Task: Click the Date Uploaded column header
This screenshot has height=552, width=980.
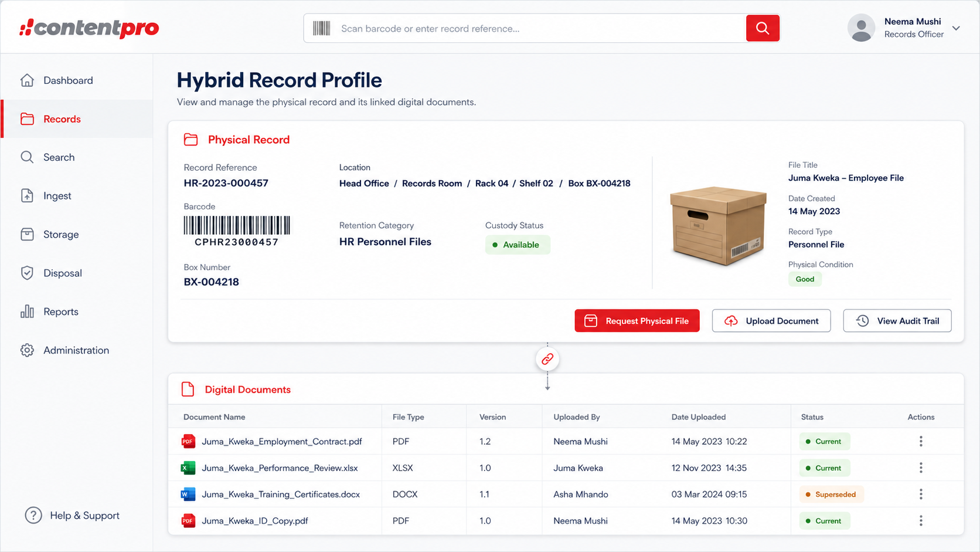Action: point(699,417)
